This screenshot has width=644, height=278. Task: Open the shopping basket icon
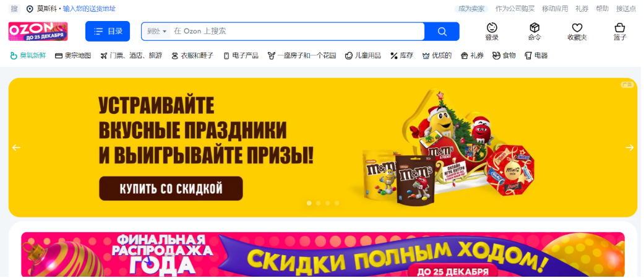pos(619,28)
